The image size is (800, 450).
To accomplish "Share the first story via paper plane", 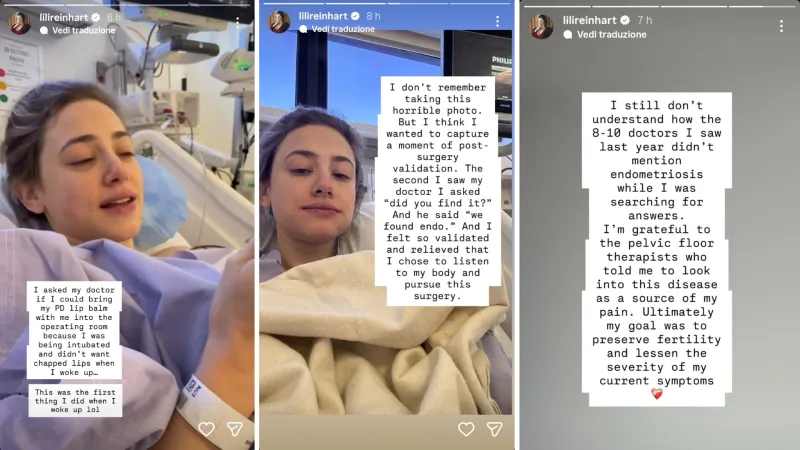I will click(x=235, y=429).
